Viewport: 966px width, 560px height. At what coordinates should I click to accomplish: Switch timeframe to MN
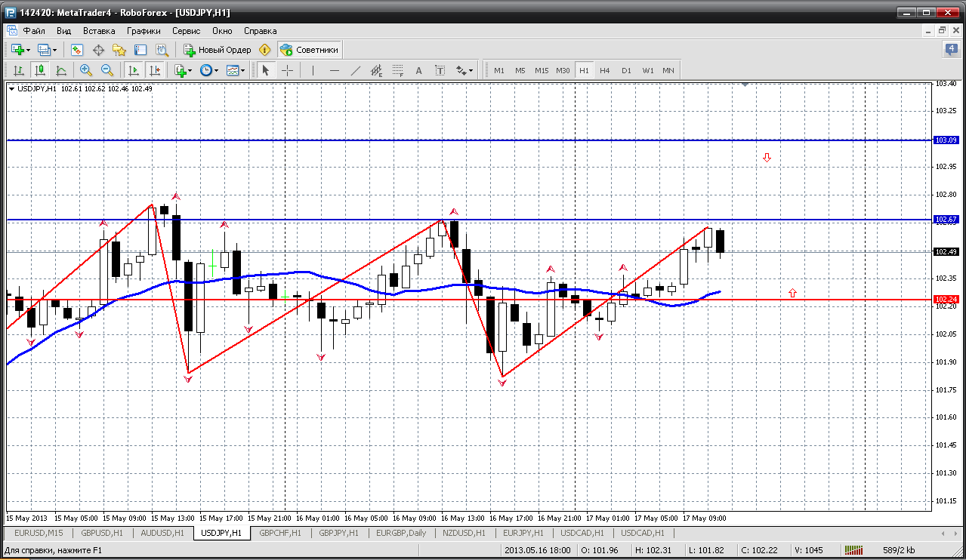668,70
